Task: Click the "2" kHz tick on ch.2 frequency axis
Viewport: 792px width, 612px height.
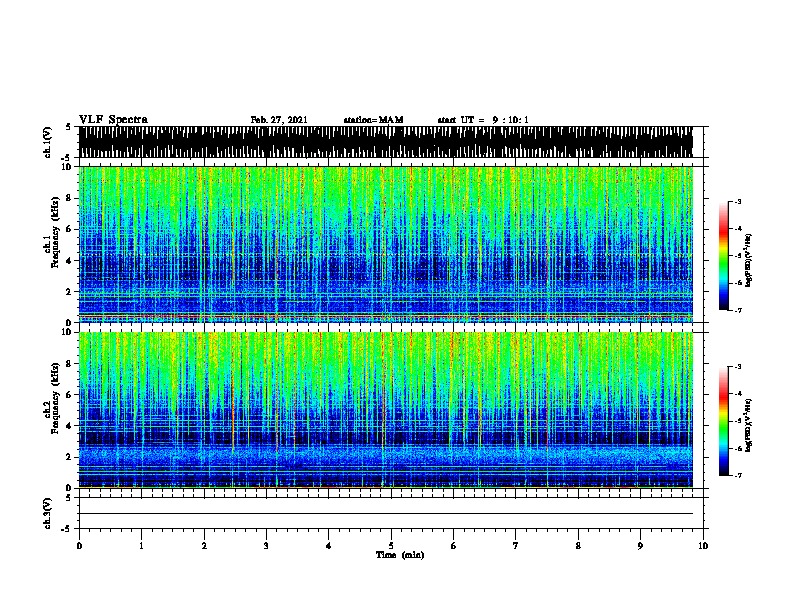Action: [69, 457]
